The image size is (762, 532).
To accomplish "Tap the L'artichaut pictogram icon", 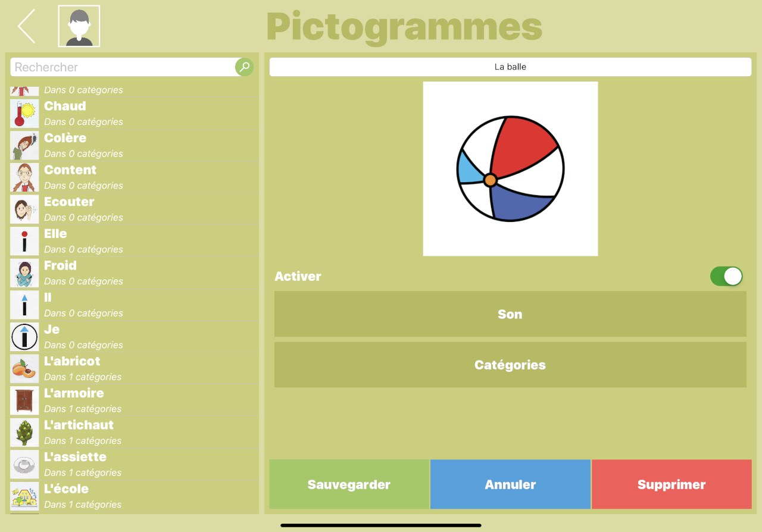I will (24, 433).
